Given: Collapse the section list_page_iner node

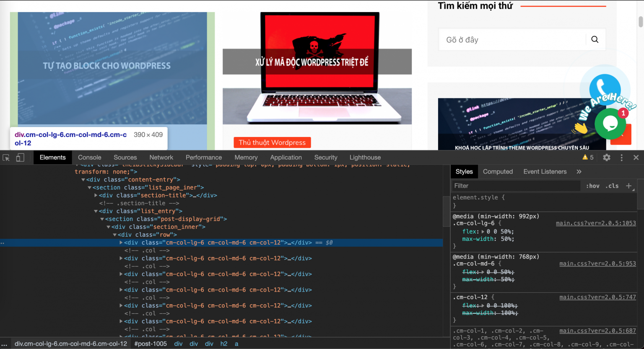Looking at the screenshot, I should (x=89, y=188).
